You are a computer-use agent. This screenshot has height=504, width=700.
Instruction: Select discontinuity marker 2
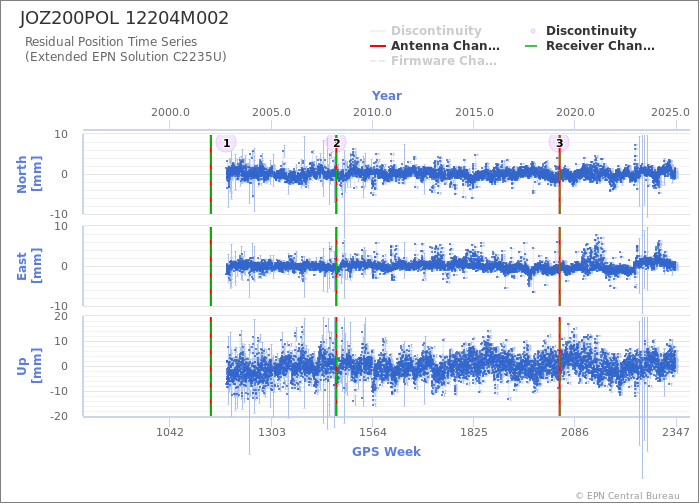336,143
